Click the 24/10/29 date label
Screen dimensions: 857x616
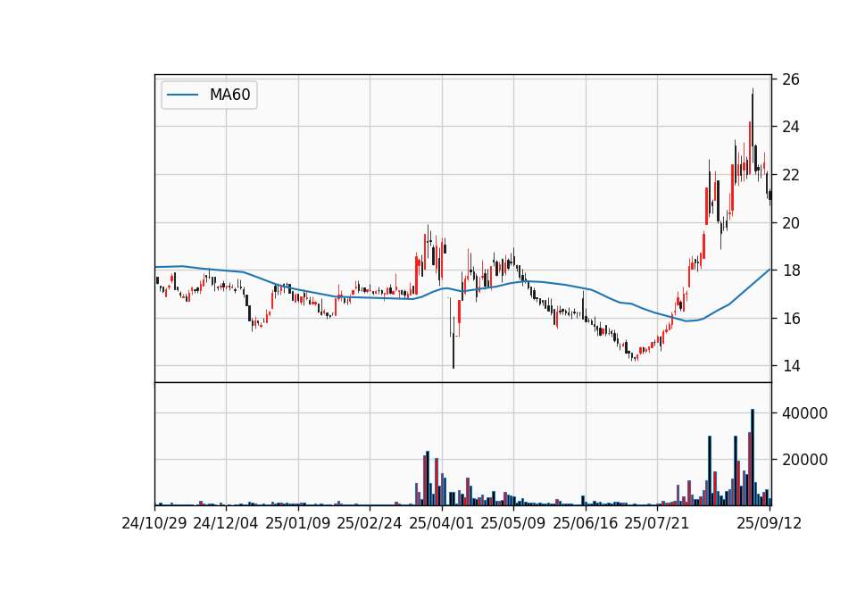[x=154, y=523]
